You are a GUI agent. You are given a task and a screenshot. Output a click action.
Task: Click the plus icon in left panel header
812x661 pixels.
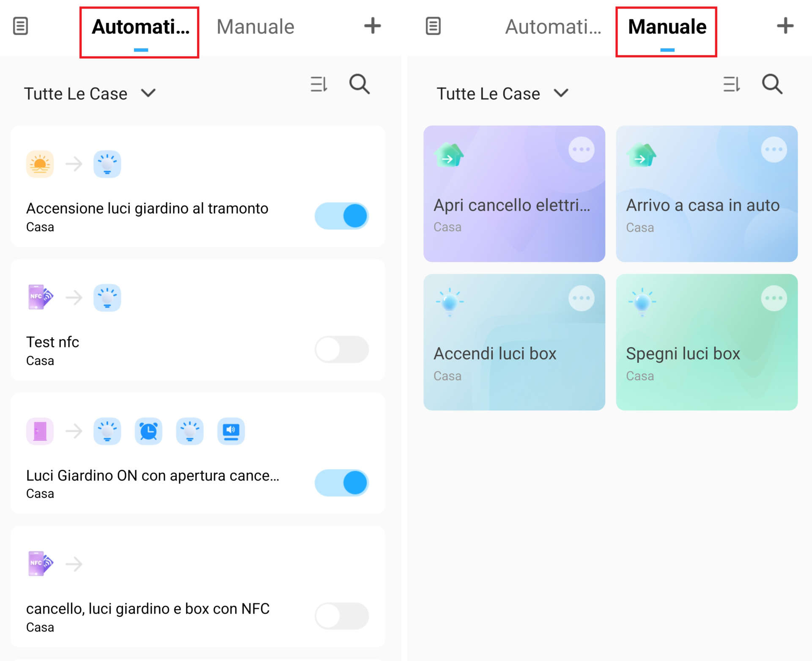coord(372,26)
